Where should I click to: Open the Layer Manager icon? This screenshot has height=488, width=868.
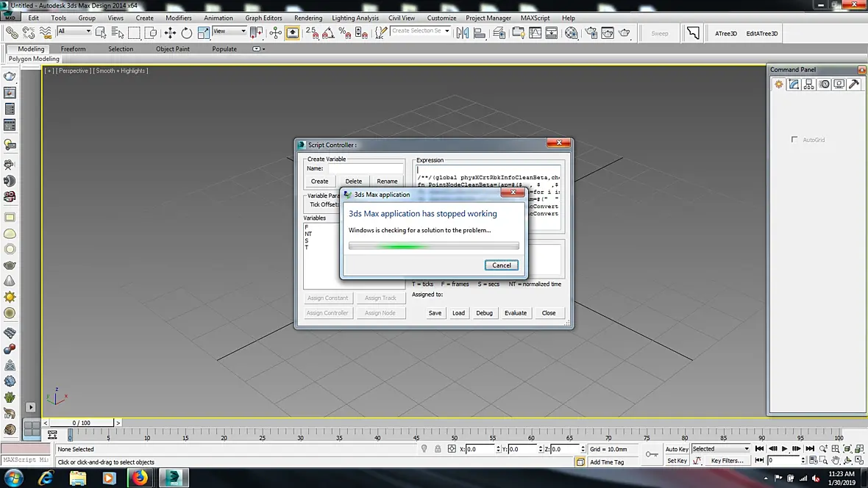(499, 33)
